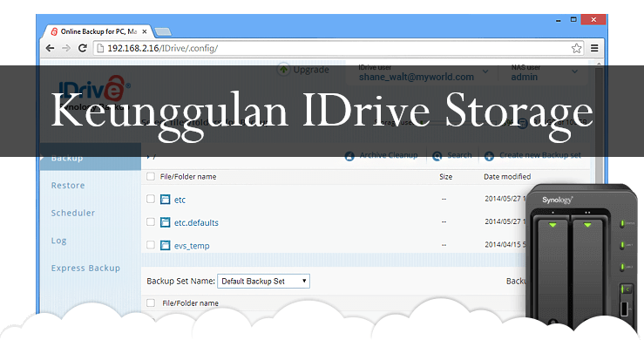Expand the NAS user admin dropdown

pyautogui.click(x=574, y=71)
